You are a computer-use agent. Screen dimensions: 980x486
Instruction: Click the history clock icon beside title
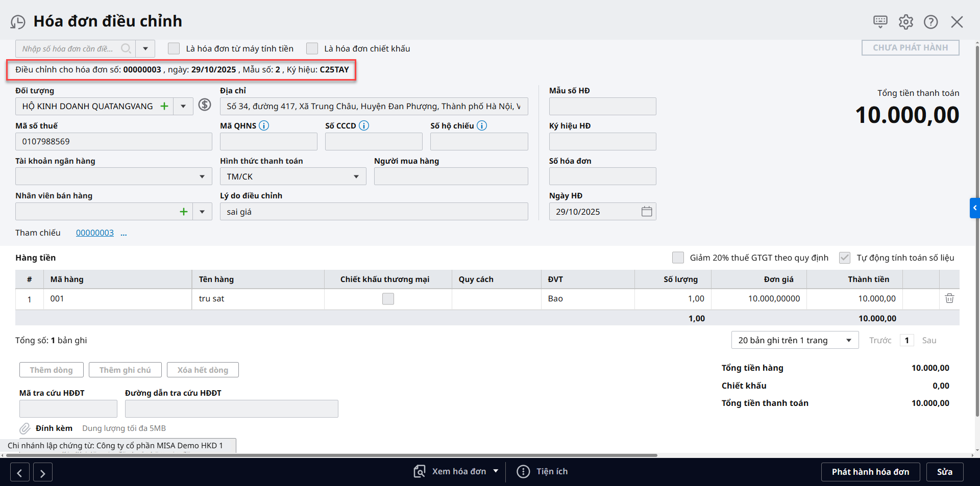tap(18, 22)
